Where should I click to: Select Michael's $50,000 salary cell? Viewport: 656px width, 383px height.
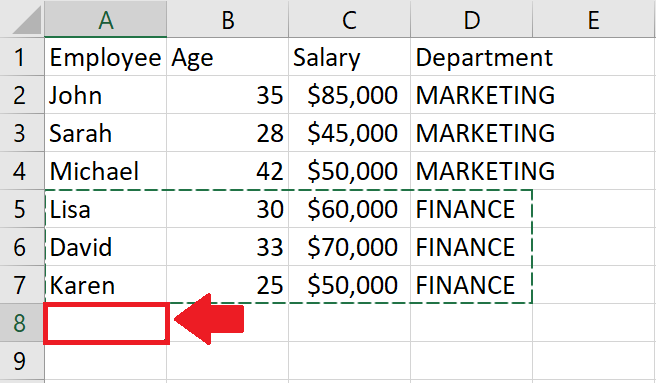[349, 171]
